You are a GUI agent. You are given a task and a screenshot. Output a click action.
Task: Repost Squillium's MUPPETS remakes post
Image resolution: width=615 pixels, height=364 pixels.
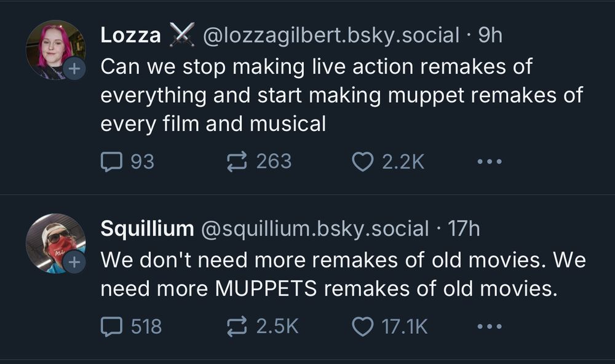(x=237, y=326)
